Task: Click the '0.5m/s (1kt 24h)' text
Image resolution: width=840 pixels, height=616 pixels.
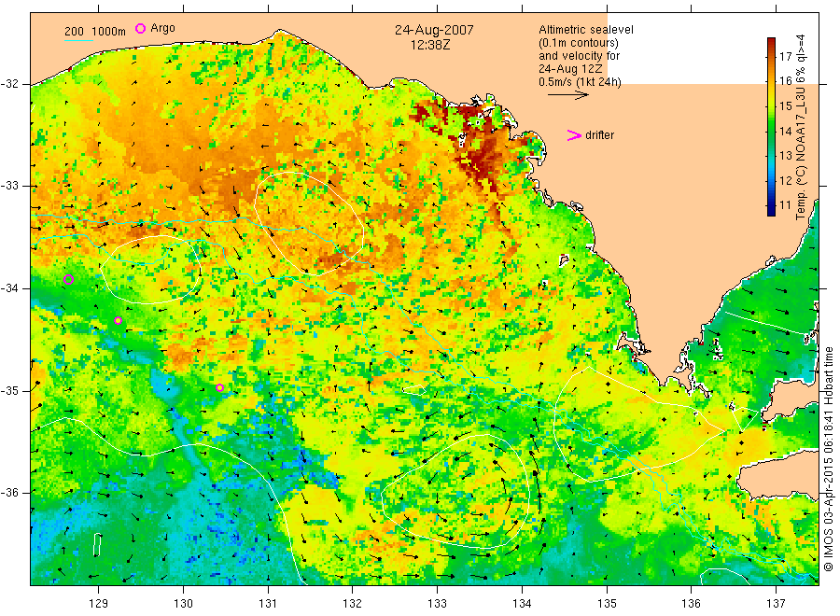Action: click(580, 82)
